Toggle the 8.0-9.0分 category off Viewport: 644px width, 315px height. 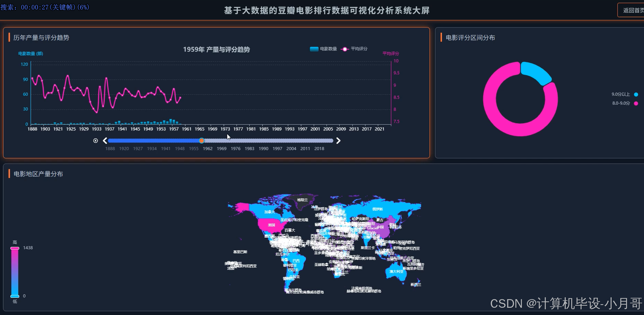621,103
